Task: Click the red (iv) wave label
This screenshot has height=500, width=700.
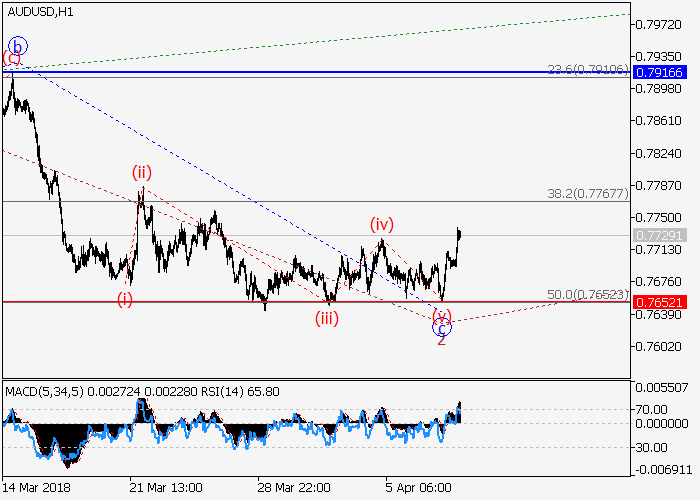Action: coord(381,222)
